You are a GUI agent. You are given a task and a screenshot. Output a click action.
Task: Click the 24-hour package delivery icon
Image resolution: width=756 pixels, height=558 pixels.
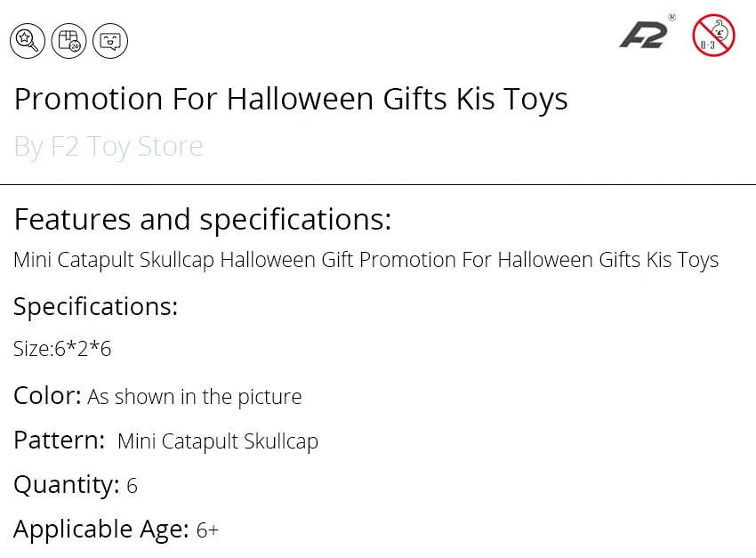(69, 41)
